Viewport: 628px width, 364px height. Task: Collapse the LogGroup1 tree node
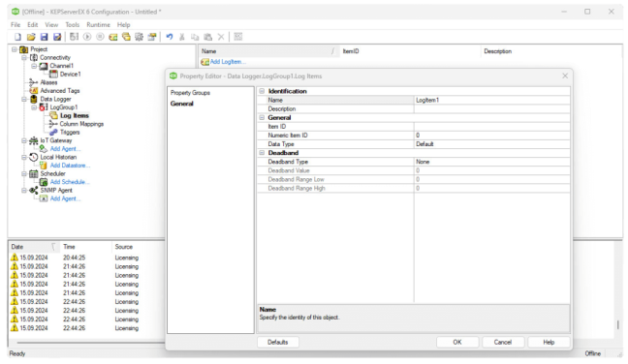[34, 107]
